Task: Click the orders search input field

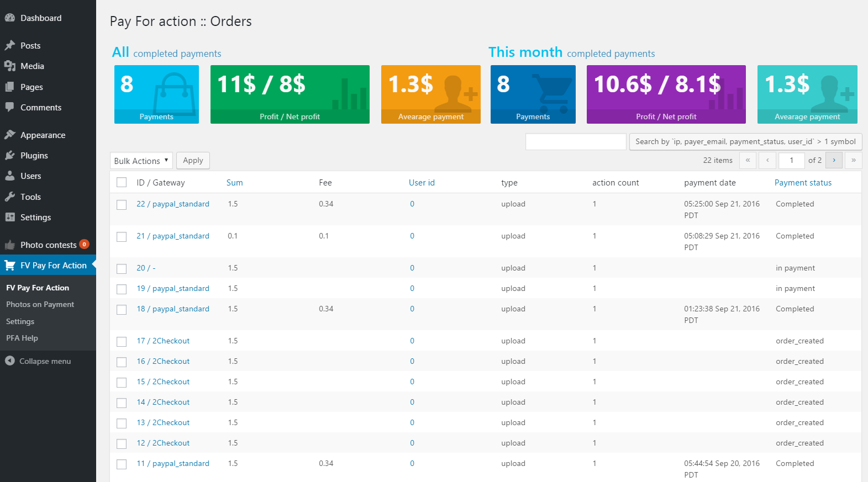Action: pyautogui.click(x=576, y=141)
